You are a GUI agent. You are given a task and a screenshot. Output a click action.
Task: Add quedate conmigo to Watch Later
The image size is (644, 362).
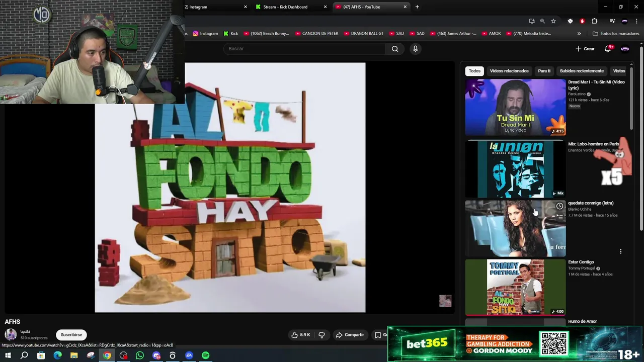(559, 206)
